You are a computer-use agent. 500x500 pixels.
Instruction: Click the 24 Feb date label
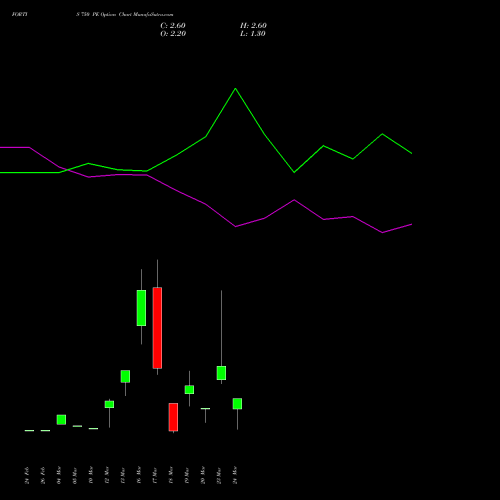pos(27,475)
